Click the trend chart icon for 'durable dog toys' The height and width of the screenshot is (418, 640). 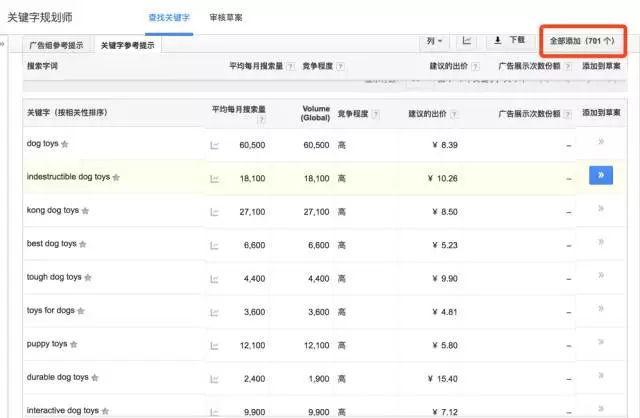point(214,379)
